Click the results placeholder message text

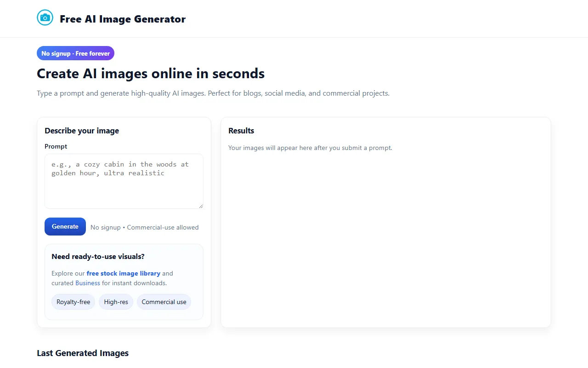310,148
